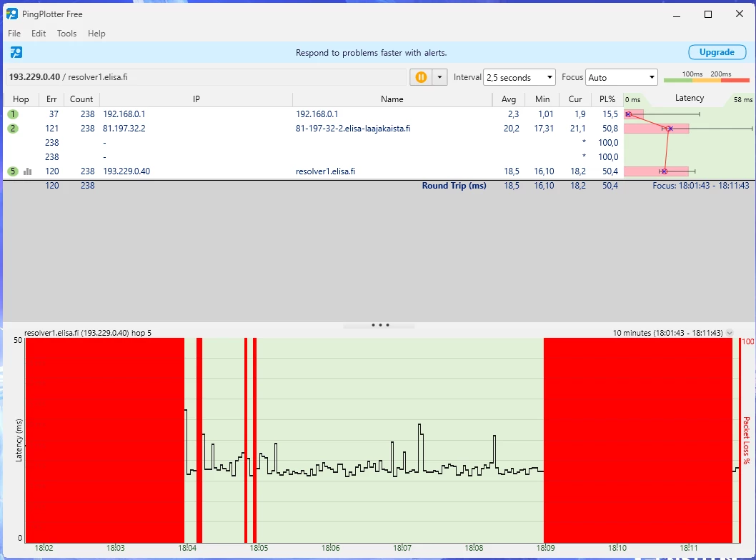Click the PingPlotter logo in the blue banner
Screen dimensions: 756x560
[x=16, y=52]
